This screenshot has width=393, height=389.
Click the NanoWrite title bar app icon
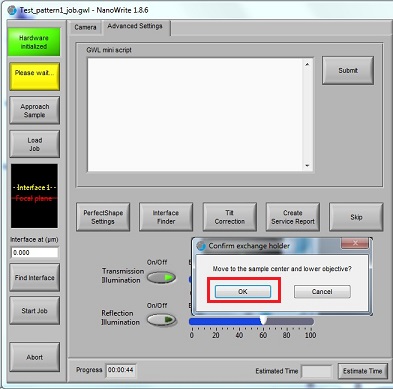click(12, 10)
